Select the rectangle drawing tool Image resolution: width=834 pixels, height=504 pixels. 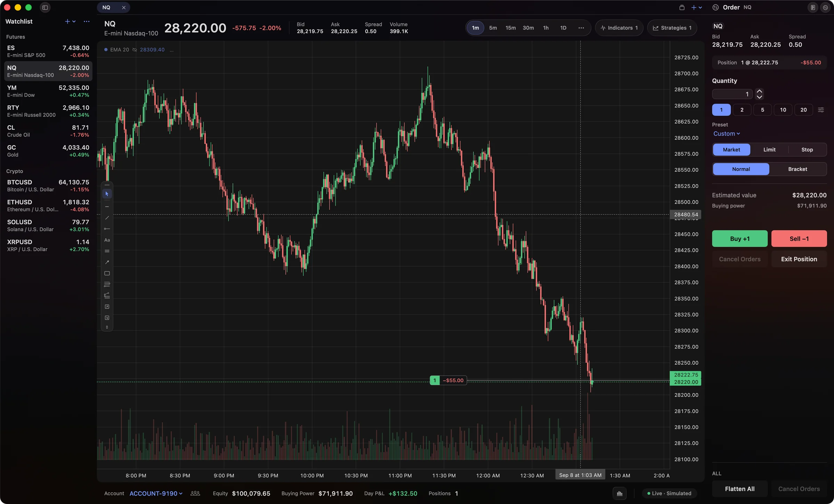pyautogui.click(x=107, y=273)
